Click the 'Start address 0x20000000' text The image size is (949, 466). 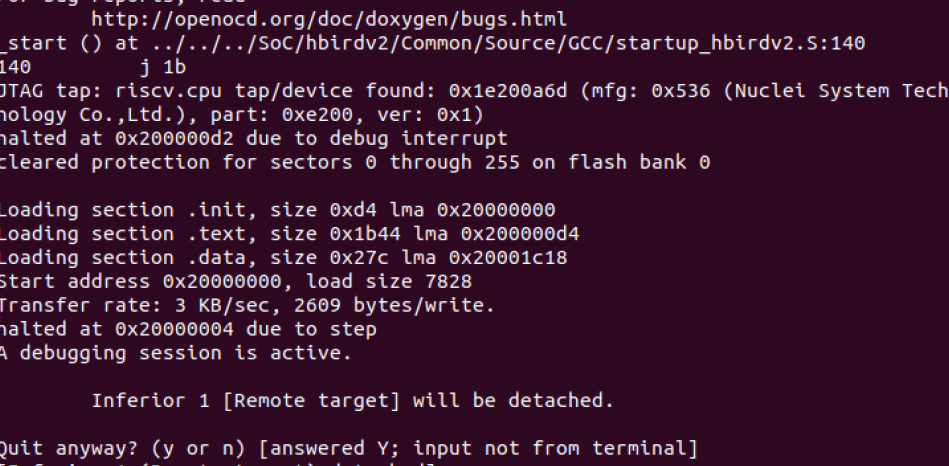click(140, 282)
